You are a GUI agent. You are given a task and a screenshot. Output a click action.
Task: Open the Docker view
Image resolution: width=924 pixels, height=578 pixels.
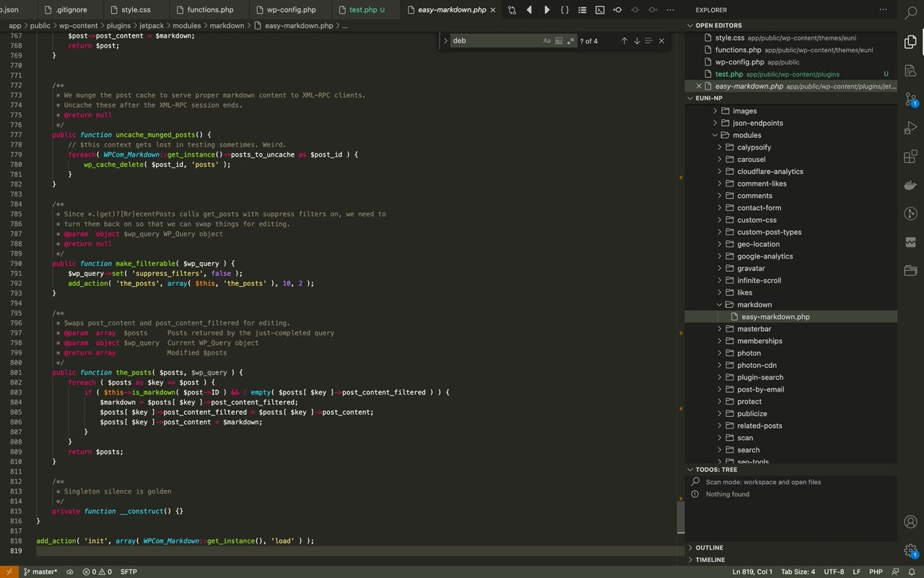(910, 185)
